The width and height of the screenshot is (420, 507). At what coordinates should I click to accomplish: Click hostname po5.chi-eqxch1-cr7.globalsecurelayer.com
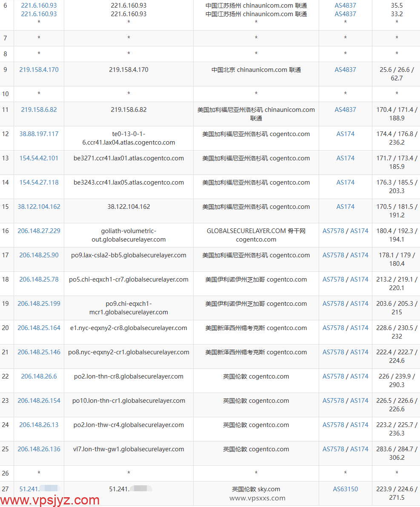point(129,280)
